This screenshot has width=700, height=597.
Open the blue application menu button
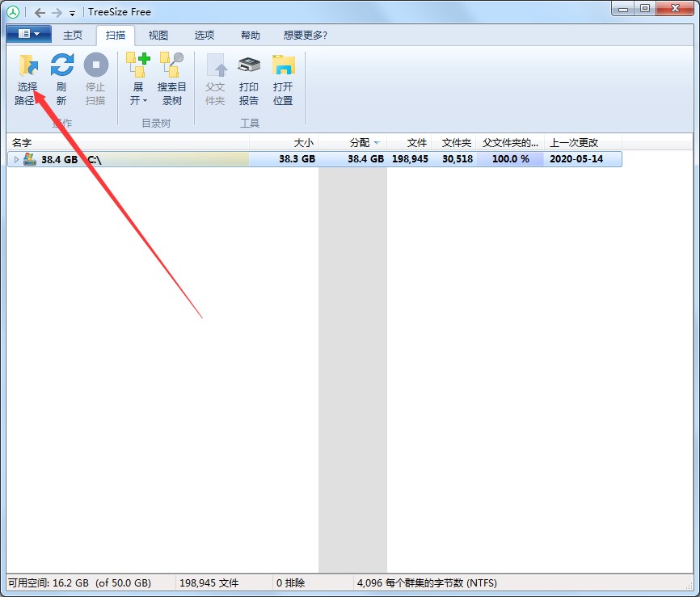point(28,35)
